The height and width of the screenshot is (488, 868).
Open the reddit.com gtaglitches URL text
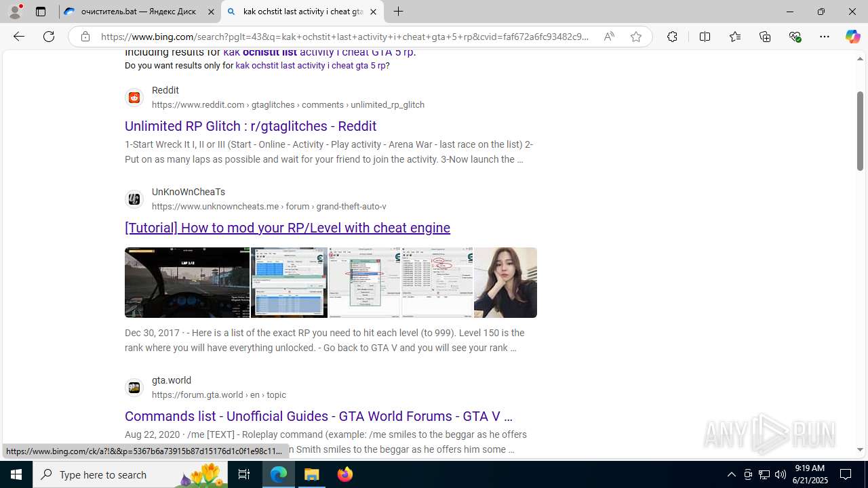[288, 105]
